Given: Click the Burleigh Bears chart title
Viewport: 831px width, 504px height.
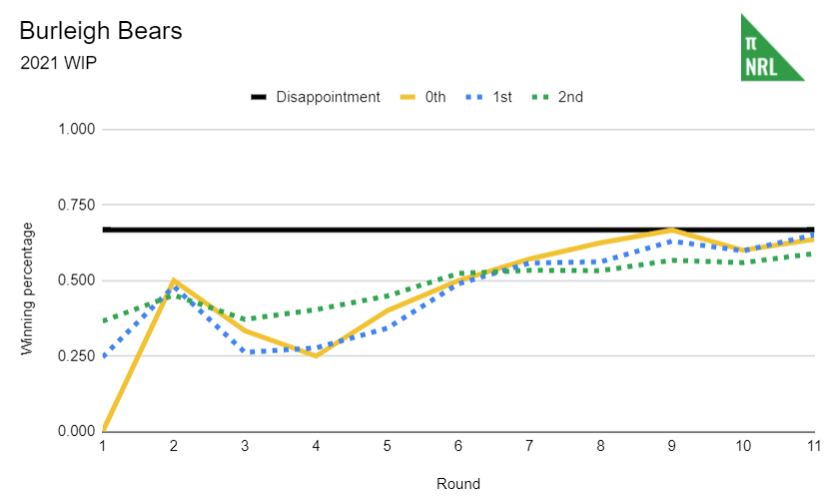Looking at the screenshot, I should [x=101, y=31].
